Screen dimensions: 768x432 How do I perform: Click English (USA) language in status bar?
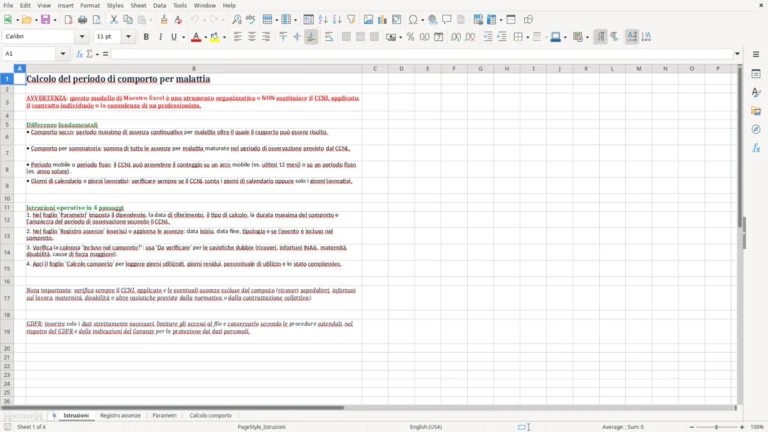click(426, 427)
